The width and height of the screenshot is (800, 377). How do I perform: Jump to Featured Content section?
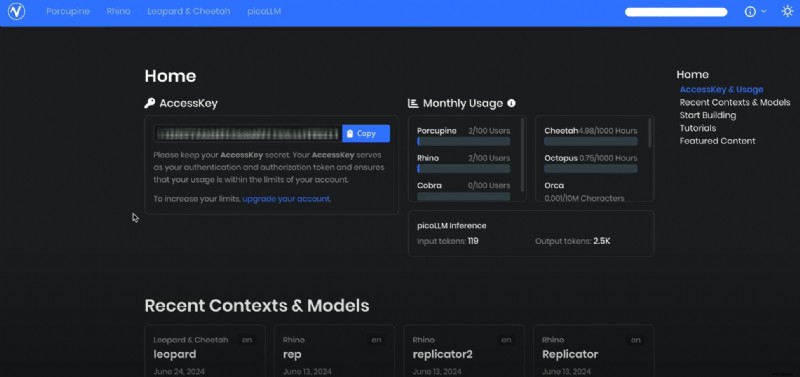click(x=717, y=141)
